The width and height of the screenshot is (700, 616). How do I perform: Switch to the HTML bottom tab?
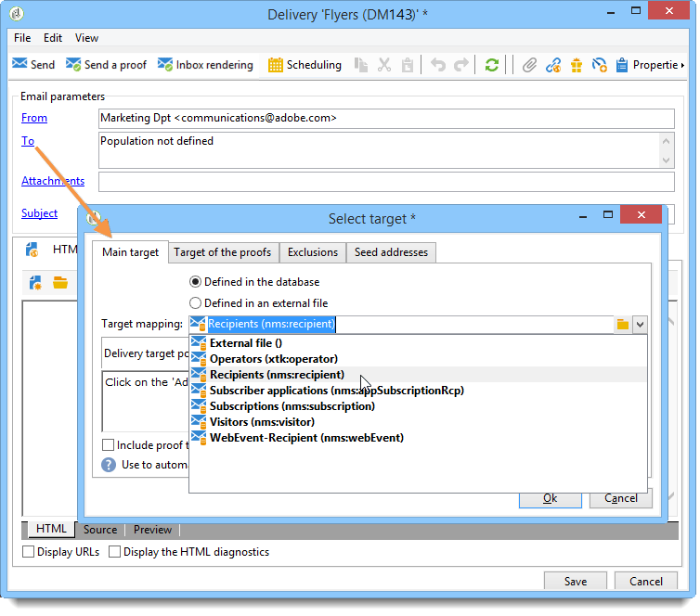coord(51,529)
